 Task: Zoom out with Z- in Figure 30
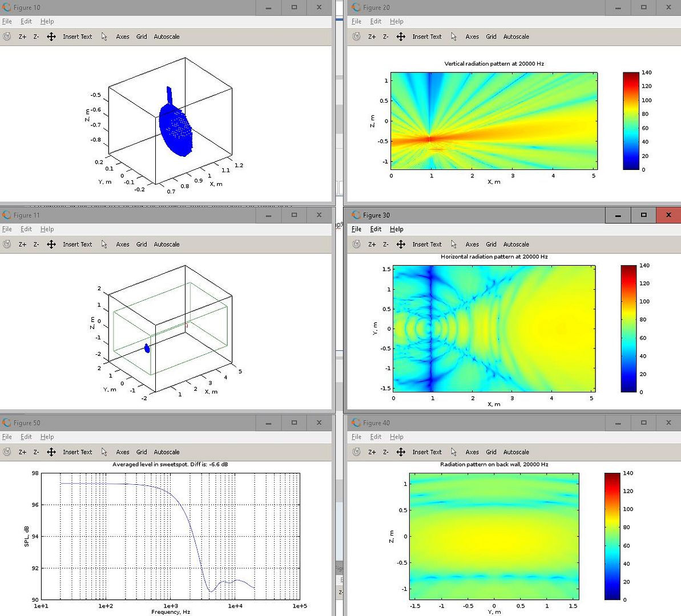pos(385,244)
